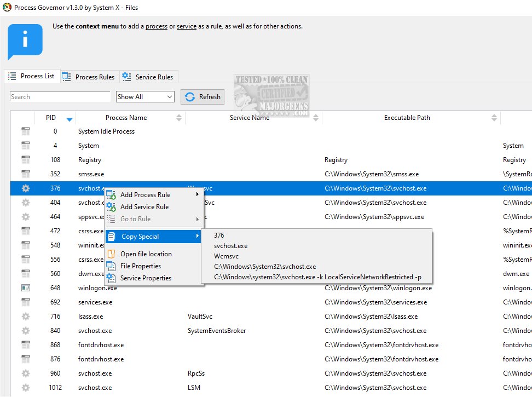This screenshot has width=532, height=397.
Task: Click the Add Service Rule gear icon
Action: [x=111, y=206]
